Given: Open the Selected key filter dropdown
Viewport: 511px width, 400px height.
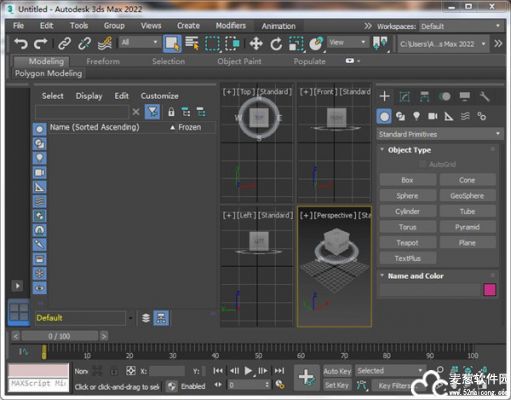Looking at the screenshot, I should click(389, 371).
